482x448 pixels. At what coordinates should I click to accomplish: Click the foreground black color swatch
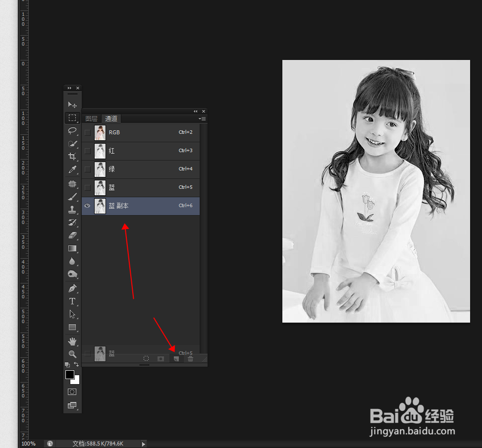click(x=70, y=375)
